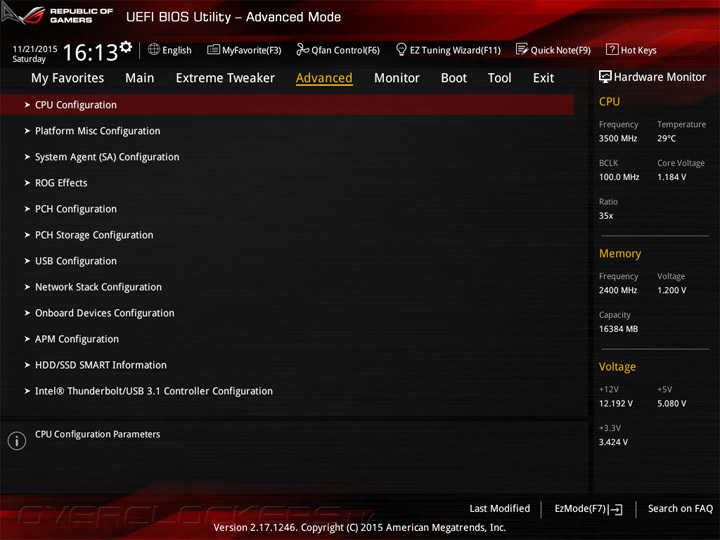Click BCLK value 100.0 MHz
The image size is (720, 540).
(619, 177)
